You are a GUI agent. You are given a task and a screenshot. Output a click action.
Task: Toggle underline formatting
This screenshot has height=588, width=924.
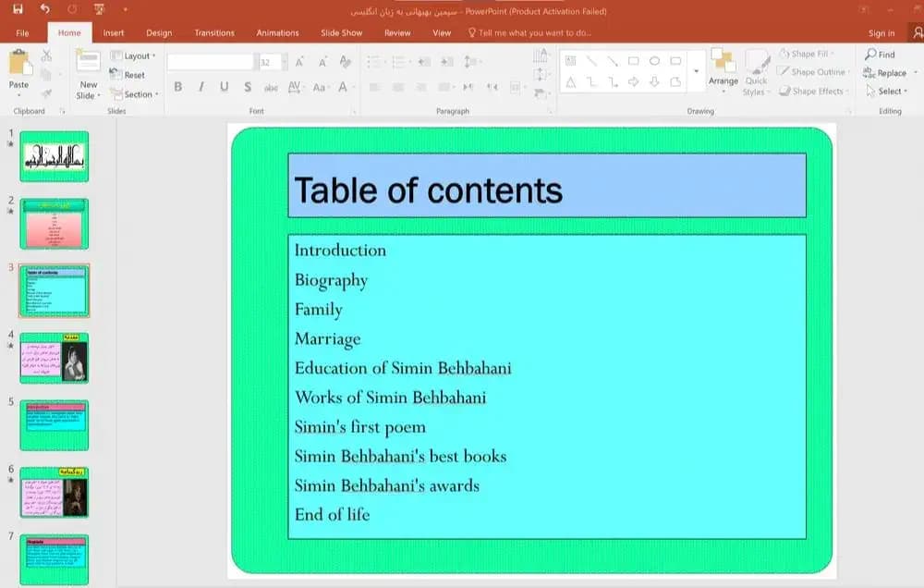pyautogui.click(x=224, y=87)
